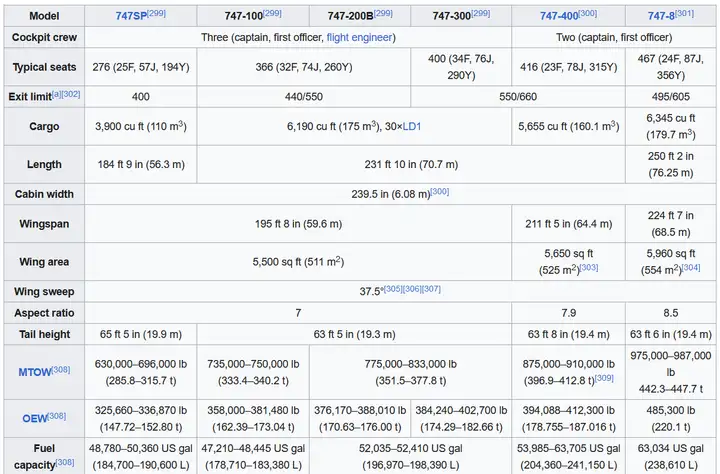Image resolution: width=720 pixels, height=474 pixels.
Task: Open the MTOW row header link
Action: point(35,372)
